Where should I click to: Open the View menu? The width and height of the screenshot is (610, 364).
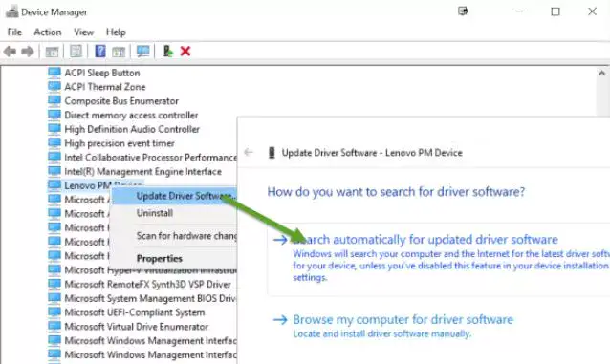point(83,32)
